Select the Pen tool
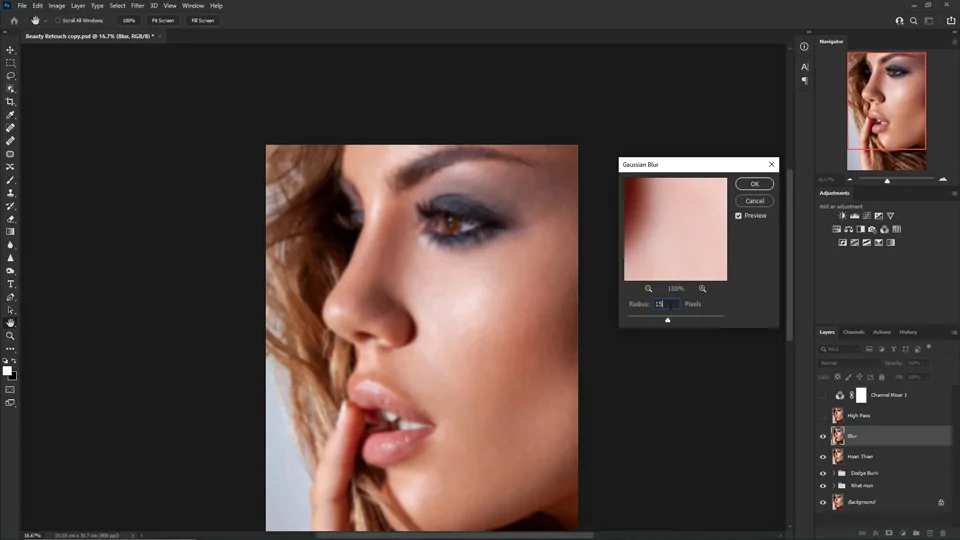 click(x=10, y=297)
